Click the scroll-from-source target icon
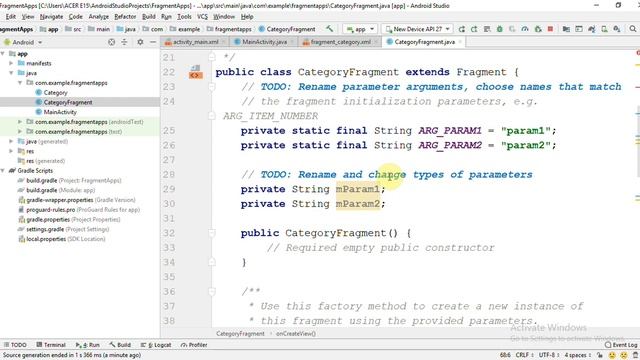The height and width of the screenshot is (360, 640). click(x=111, y=42)
